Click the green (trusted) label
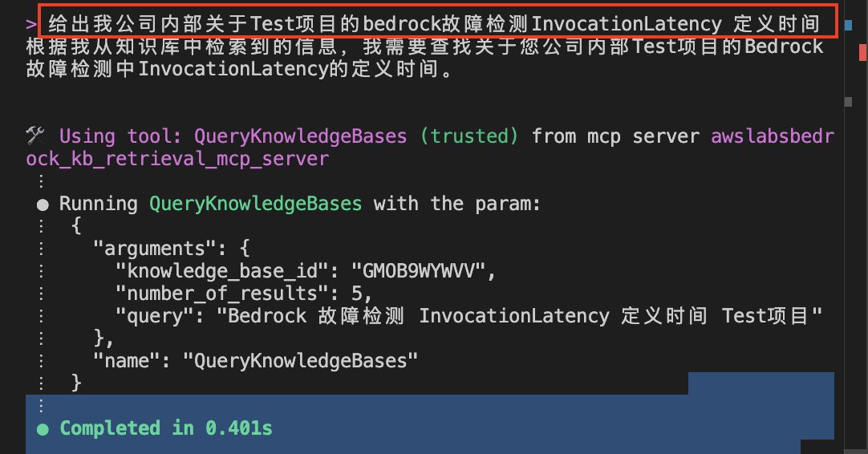This screenshot has height=454, width=868. pyautogui.click(x=468, y=136)
